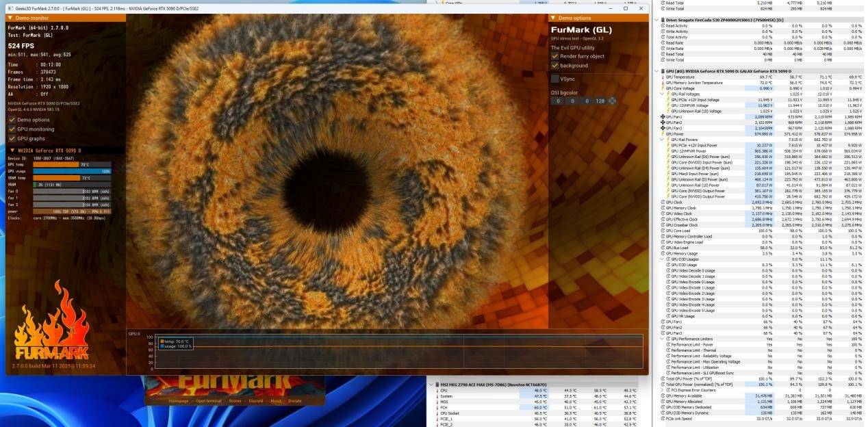Click the FurMark flame logo
The image size is (868, 427).
pyautogui.click(x=51, y=335)
